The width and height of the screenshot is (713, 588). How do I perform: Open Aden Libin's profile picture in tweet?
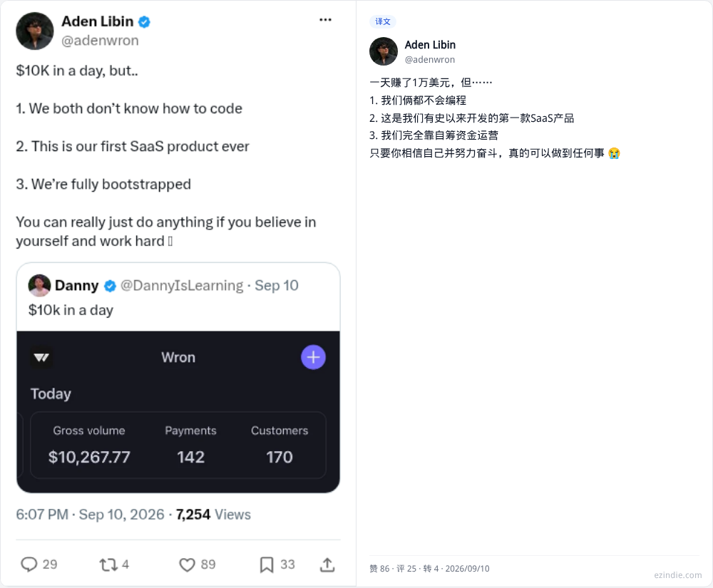point(34,31)
